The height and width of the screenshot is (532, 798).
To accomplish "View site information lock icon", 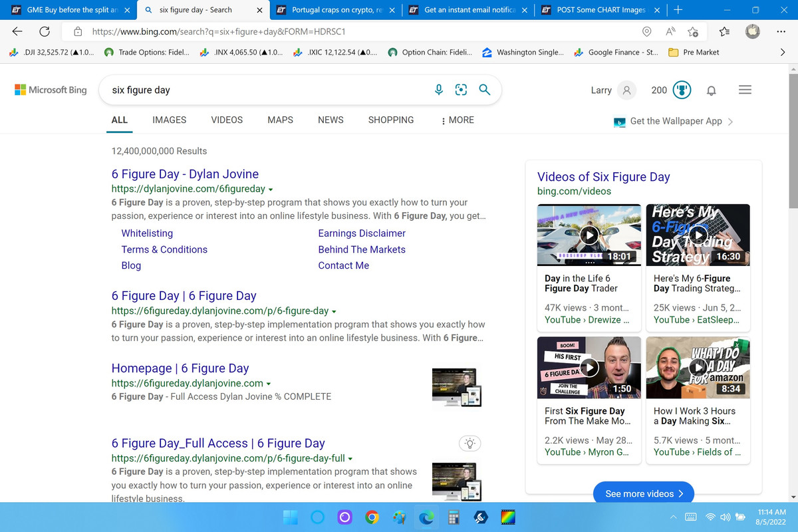I will point(78,31).
